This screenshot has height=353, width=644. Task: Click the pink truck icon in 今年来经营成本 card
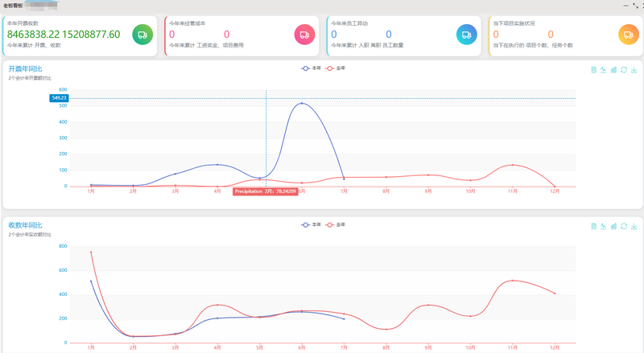304,35
